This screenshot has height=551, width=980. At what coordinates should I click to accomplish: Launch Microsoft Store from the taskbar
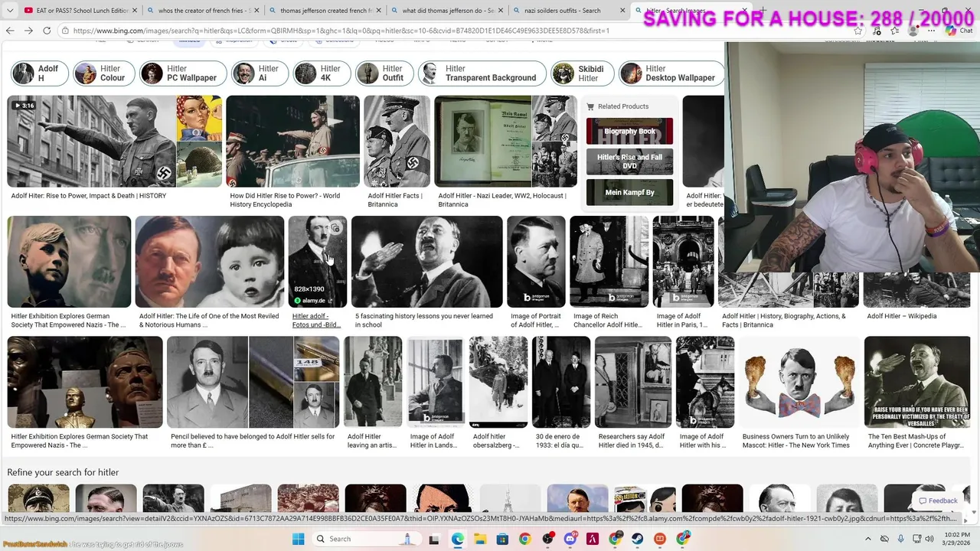502,539
